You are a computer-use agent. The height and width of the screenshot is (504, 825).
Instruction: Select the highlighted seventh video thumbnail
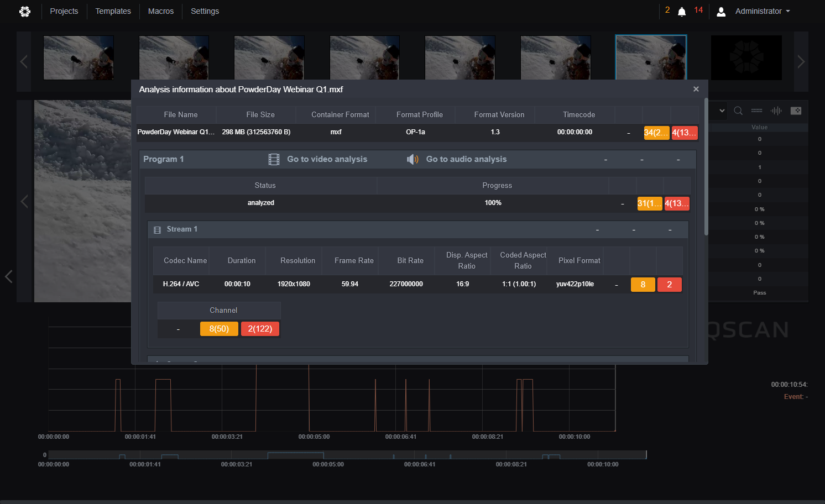(x=651, y=58)
